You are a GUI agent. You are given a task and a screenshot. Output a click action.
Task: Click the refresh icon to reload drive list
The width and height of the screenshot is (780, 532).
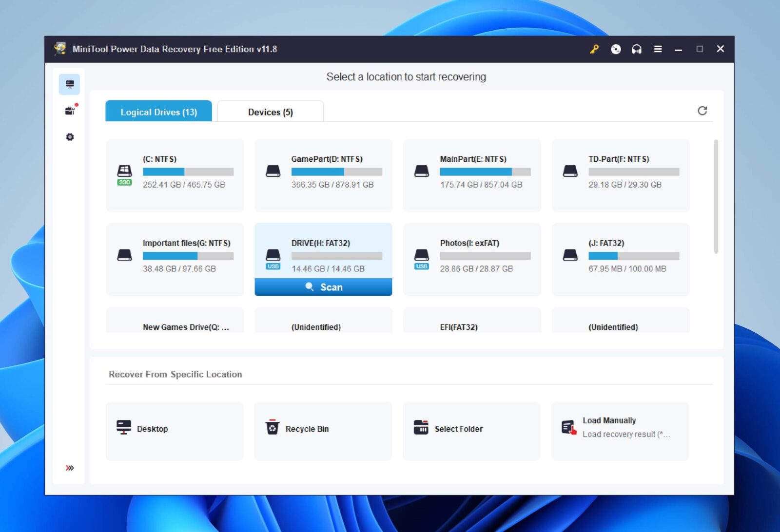tap(702, 111)
